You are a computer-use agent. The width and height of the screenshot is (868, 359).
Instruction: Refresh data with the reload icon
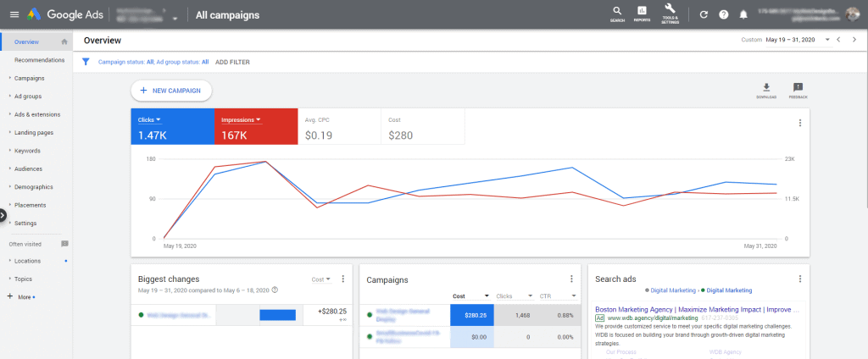click(x=704, y=15)
